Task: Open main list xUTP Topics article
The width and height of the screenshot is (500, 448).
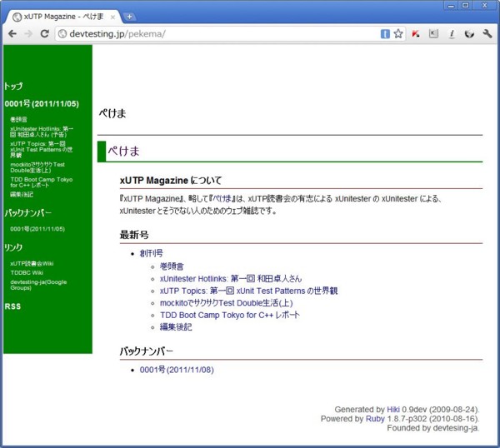Action: click(248, 291)
